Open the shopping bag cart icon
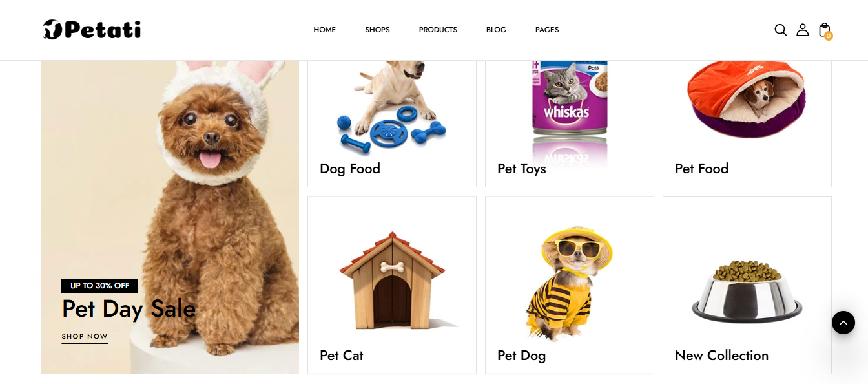868x384 pixels. pos(824,30)
